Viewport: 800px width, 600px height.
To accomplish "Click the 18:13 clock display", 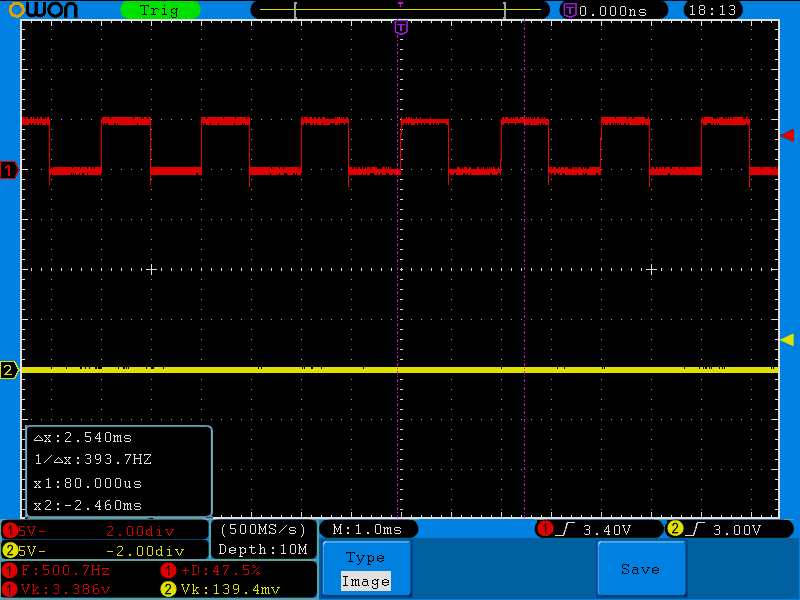I will pos(713,10).
